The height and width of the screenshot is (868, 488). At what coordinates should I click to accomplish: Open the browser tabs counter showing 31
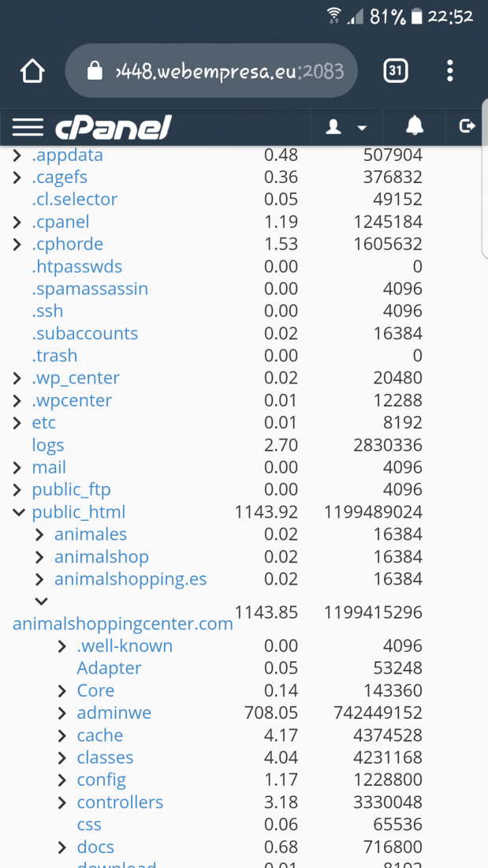pos(395,71)
